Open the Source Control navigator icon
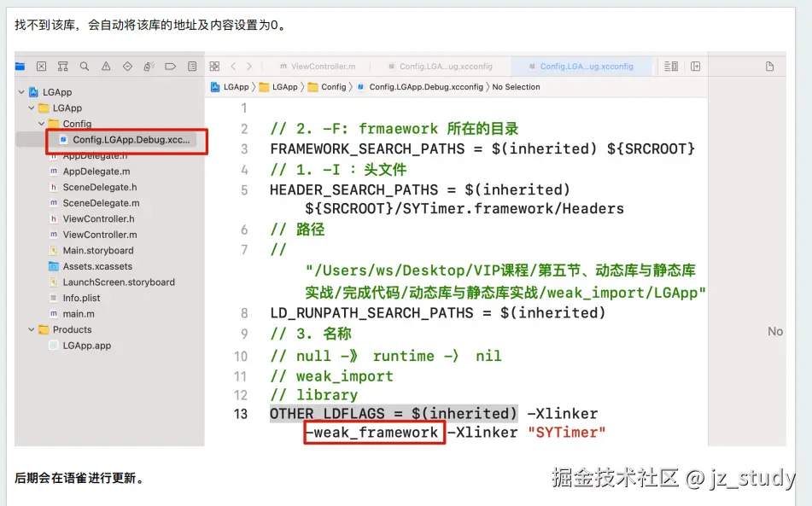This screenshot has height=506, width=812. click(42, 67)
